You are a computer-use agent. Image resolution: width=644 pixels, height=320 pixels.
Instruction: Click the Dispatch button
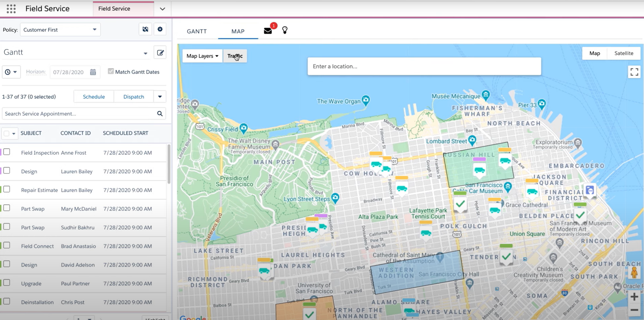tap(134, 96)
